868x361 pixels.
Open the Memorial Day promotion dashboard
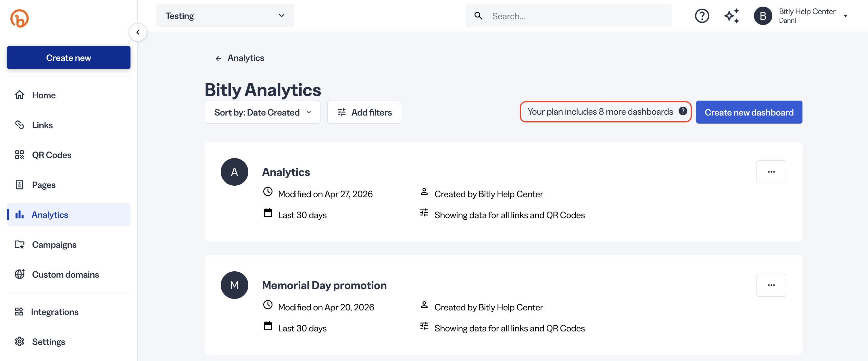tap(324, 285)
